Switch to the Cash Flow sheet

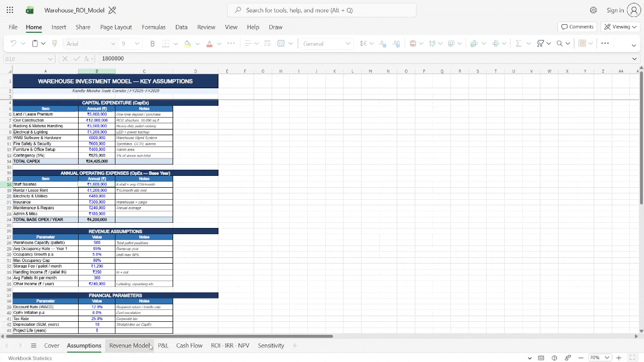point(190,346)
